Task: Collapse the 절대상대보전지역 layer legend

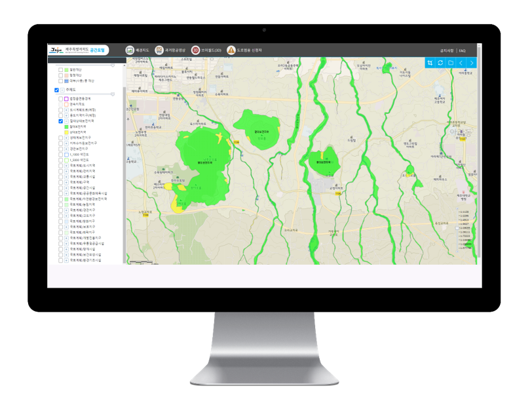Action: click(66, 121)
